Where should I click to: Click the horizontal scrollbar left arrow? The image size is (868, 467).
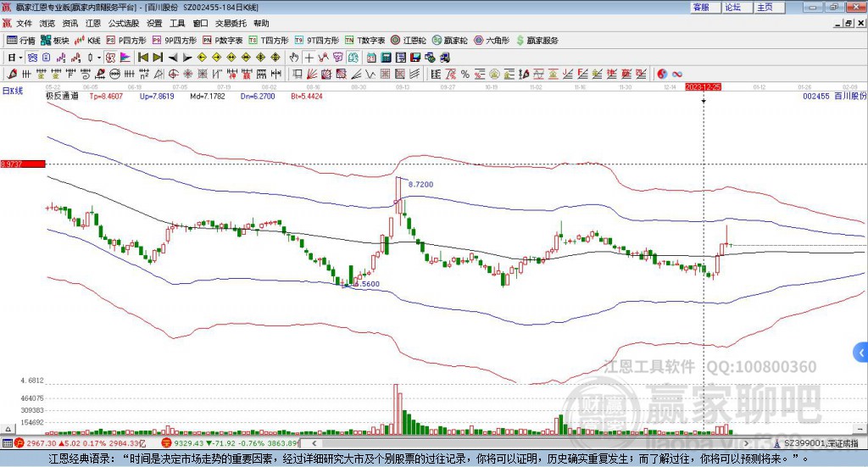tap(314, 443)
